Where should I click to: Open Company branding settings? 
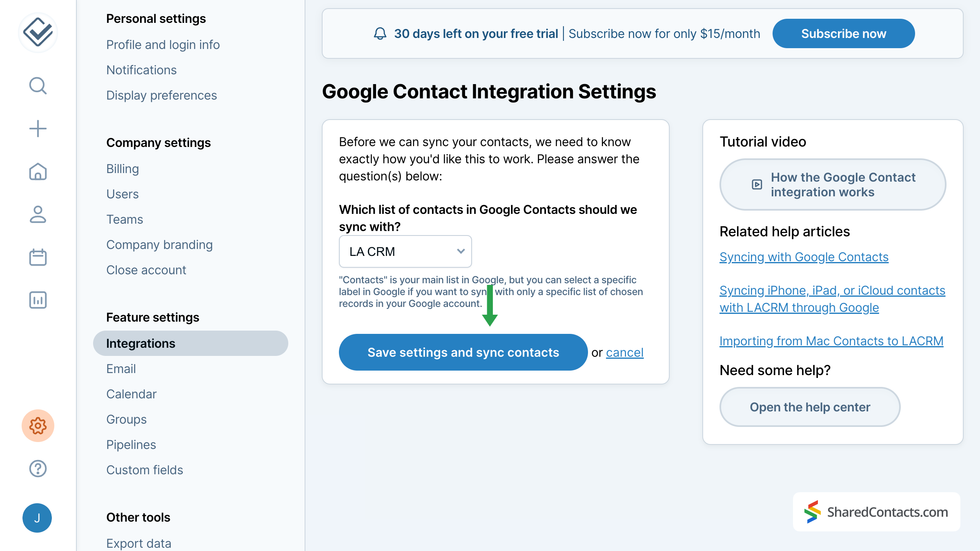(159, 244)
